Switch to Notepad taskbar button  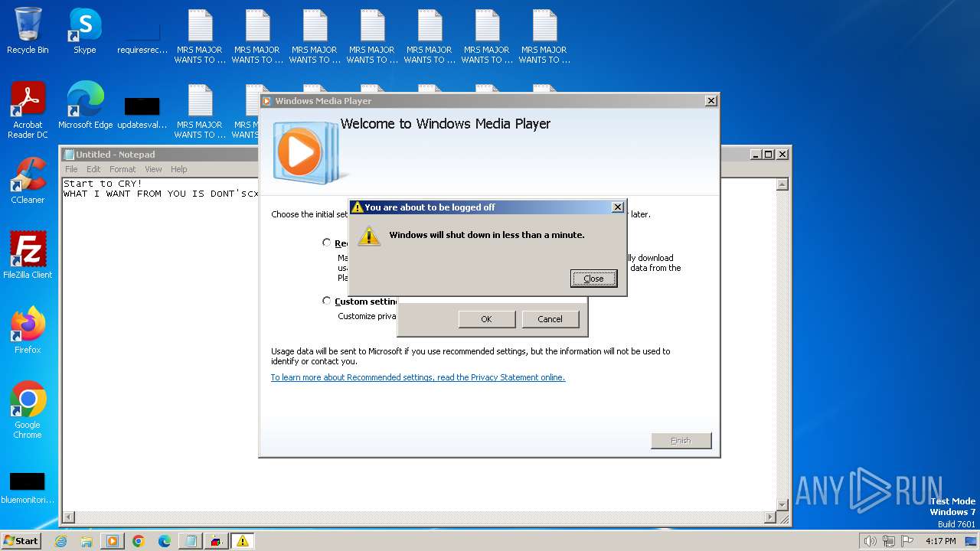[x=191, y=541]
